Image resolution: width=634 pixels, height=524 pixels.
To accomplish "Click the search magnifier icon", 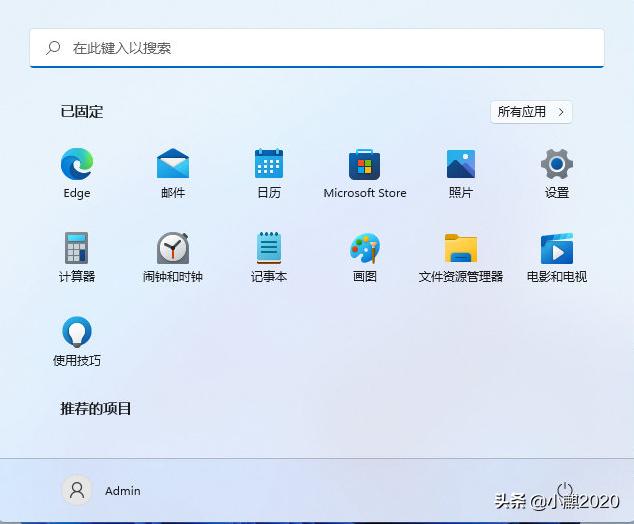I will point(53,48).
